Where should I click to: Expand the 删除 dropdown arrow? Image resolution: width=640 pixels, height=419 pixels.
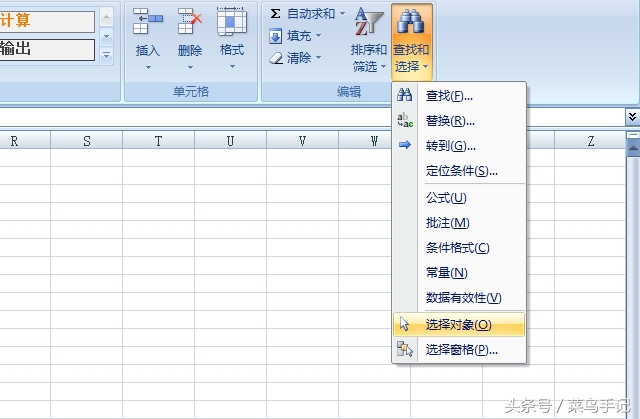[190, 67]
